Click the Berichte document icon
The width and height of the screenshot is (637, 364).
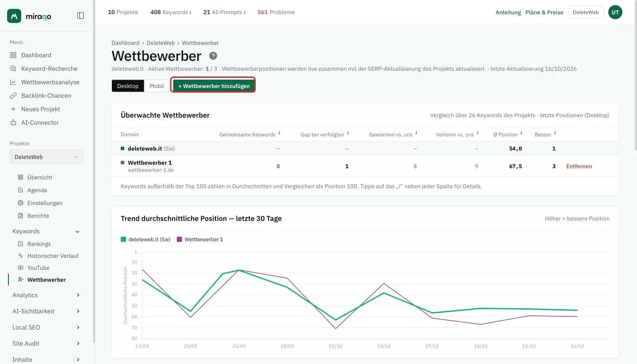point(20,216)
